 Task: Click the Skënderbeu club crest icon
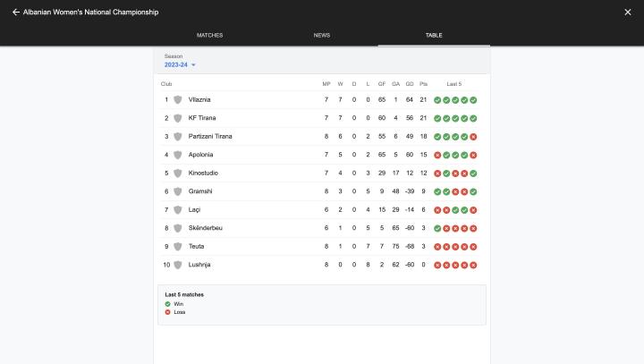point(178,228)
